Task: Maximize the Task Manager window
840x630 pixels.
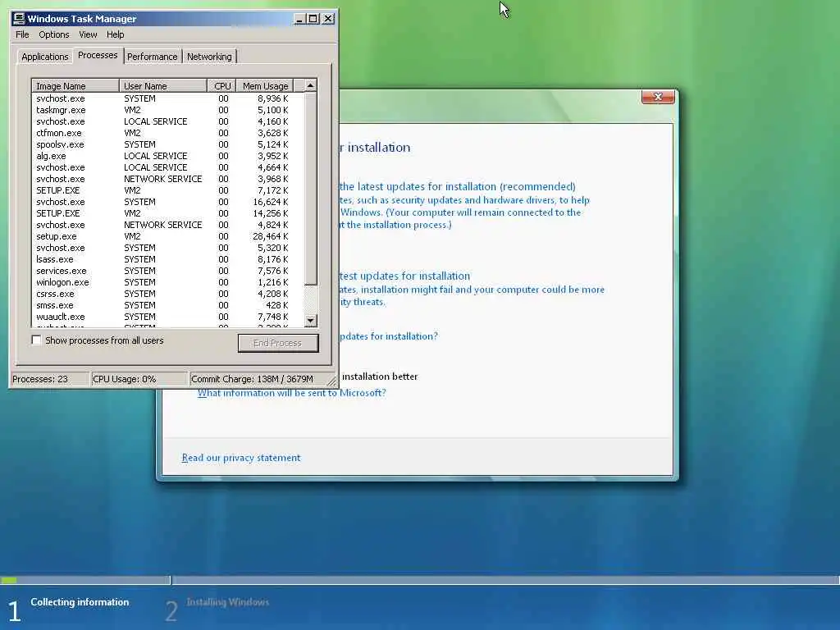Action: point(313,19)
